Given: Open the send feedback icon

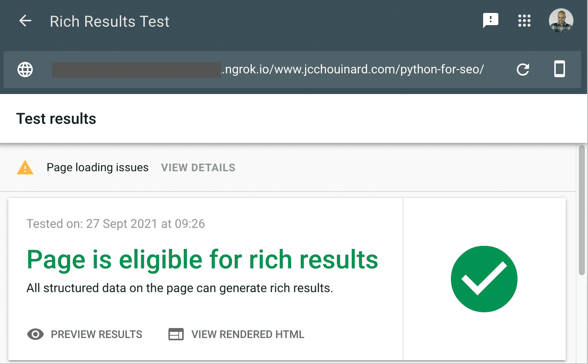Looking at the screenshot, I should click(x=491, y=20).
